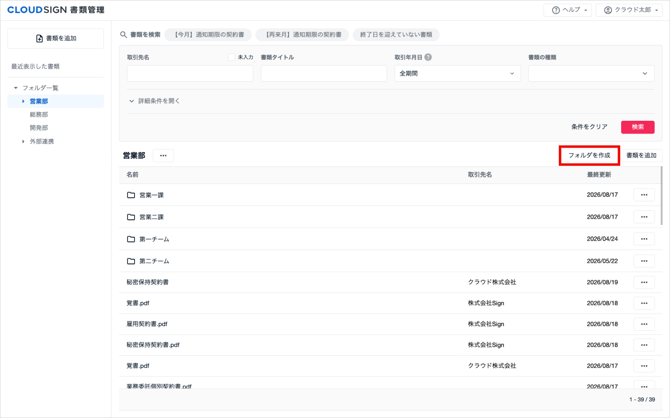Viewport: 670px width, 418px height.
Task: Open the ellipsis menu for 営業二課 row
Action: tap(644, 217)
